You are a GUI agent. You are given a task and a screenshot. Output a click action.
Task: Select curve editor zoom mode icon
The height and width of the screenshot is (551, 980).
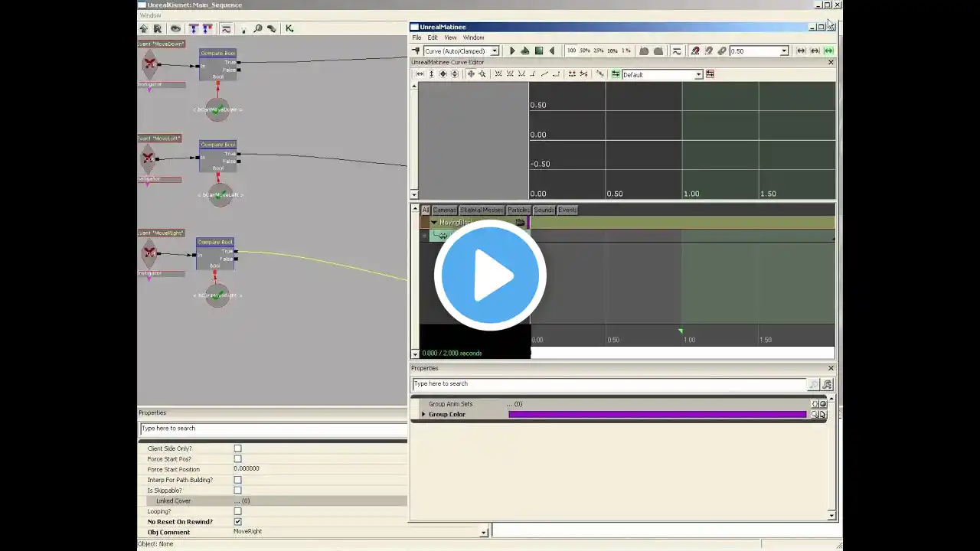[x=482, y=74]
